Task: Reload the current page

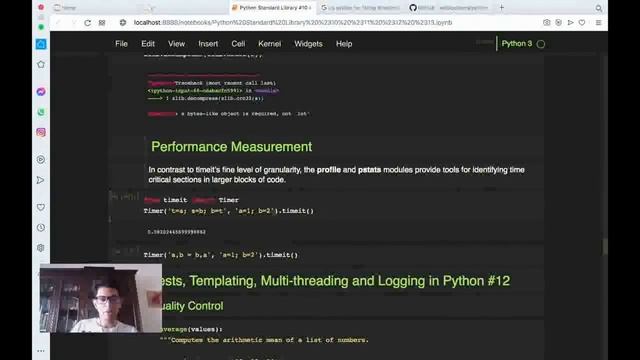Action: tap(87, 23)
